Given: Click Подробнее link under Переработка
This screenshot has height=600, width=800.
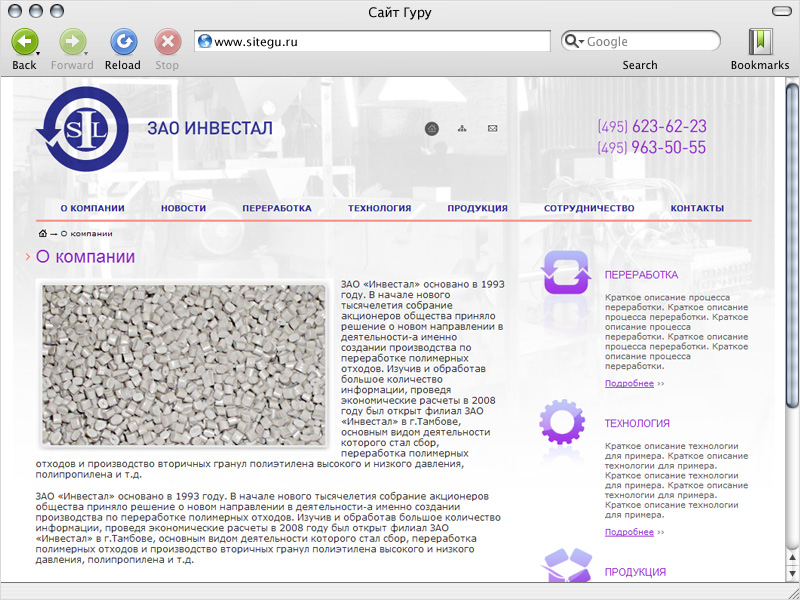Looking at the screenshot, I should click(x=629, y=384).
